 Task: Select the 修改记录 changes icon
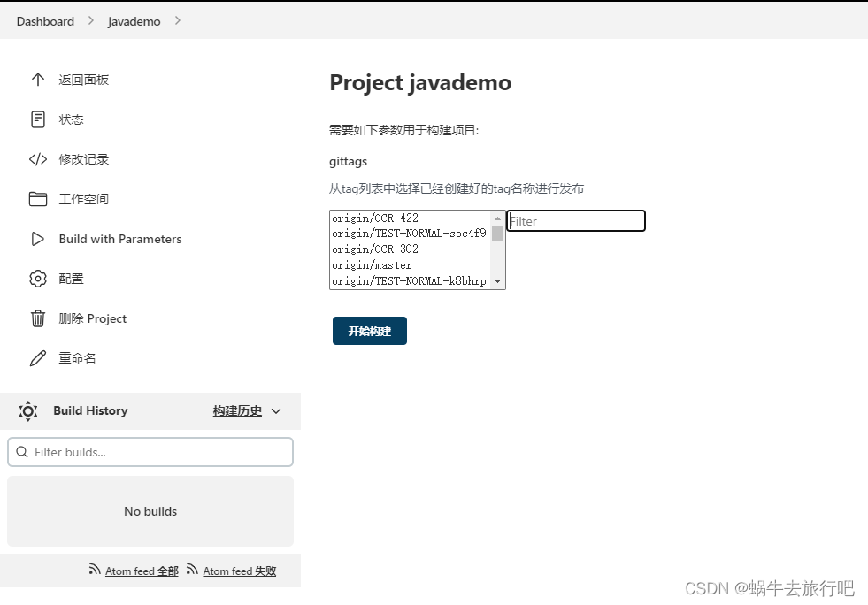coord(38,159)
